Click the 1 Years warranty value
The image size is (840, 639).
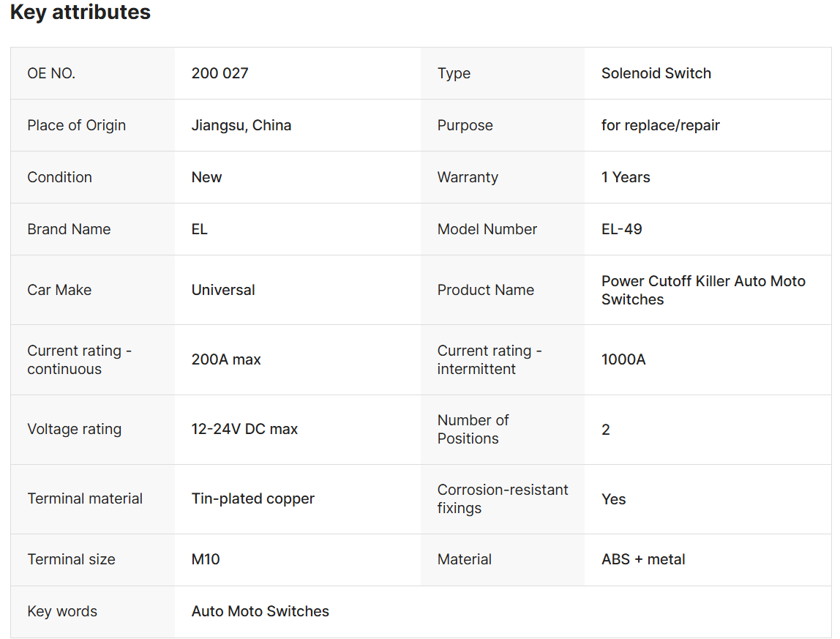[625, 177]
